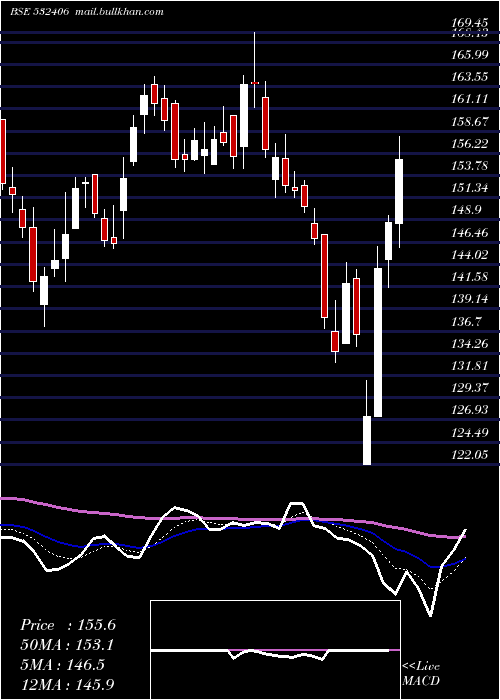Select the 163.55 price axis label
Screen dimensions: 500x700
point(469,77)
